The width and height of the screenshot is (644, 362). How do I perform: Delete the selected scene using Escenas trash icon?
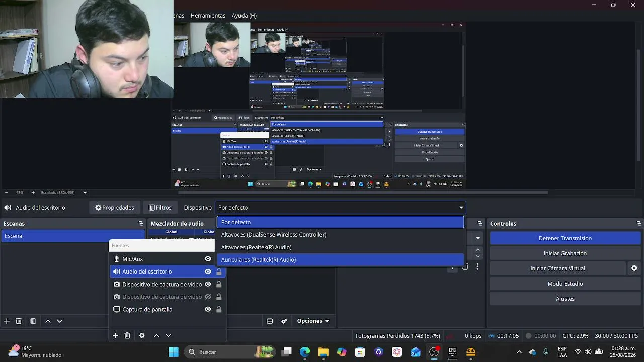tap(19, 321)
